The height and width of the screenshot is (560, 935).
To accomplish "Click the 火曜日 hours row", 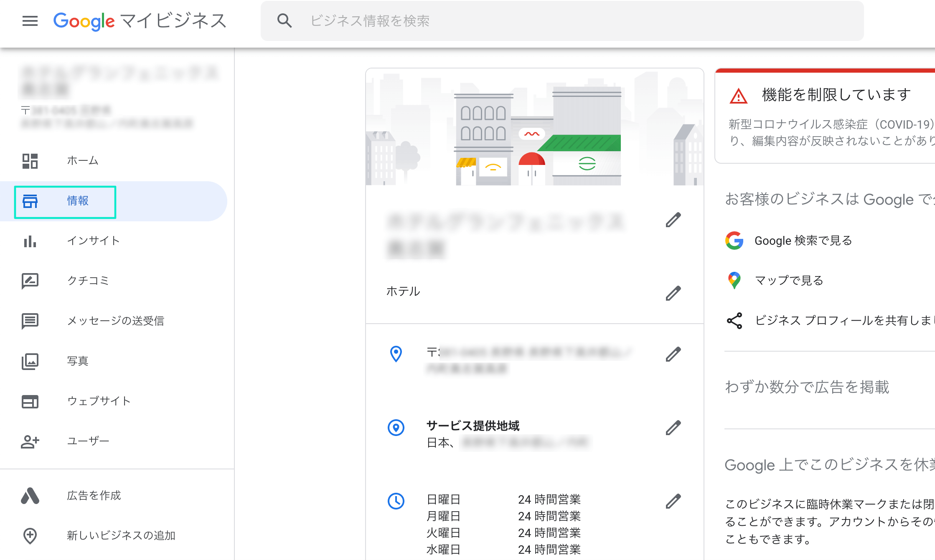I will click(504, 533).
